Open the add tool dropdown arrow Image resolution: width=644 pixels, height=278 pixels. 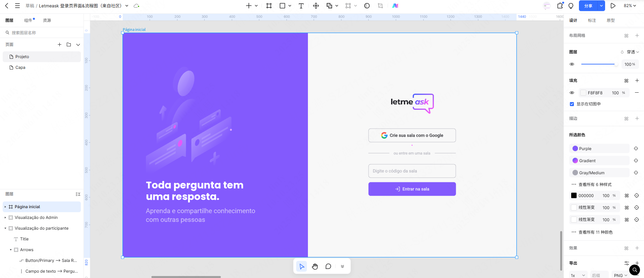point(256,6)
